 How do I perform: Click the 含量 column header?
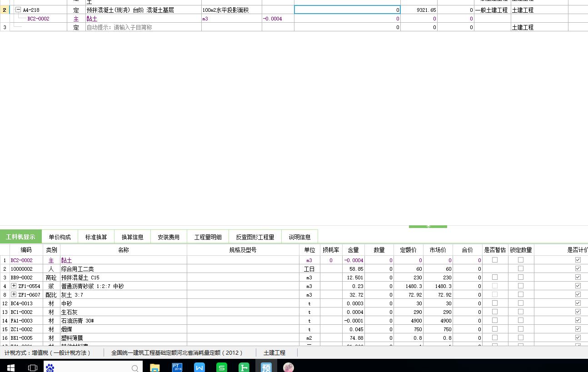(353, 250)
